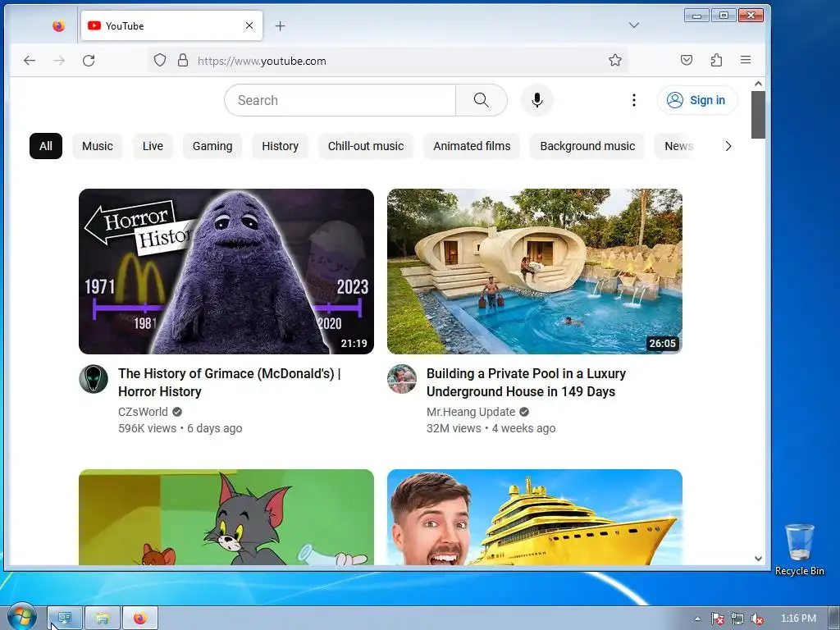
Task: Open Action Center flag tray icon
Action: tap(717, 619)
